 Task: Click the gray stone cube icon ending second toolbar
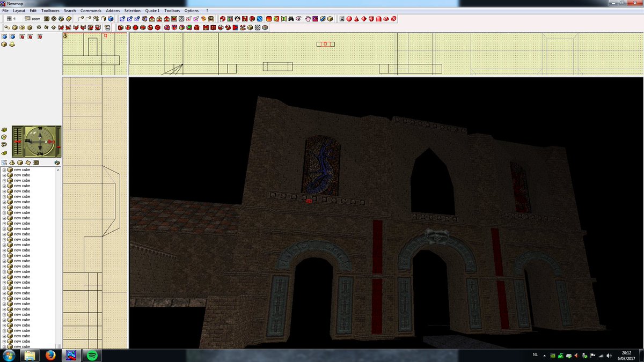coord(265,27)
